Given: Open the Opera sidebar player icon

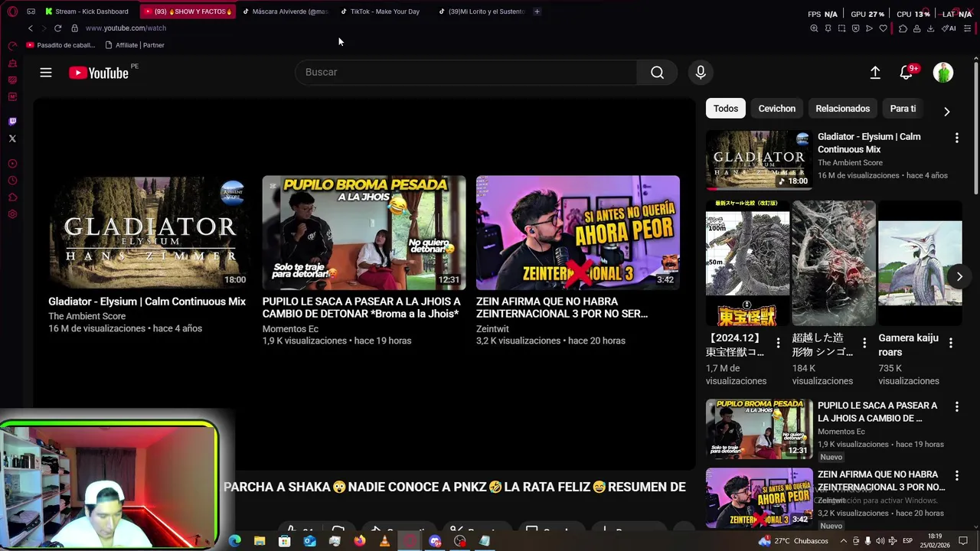Looking at the screenshot, I should [x=12, y=164].
